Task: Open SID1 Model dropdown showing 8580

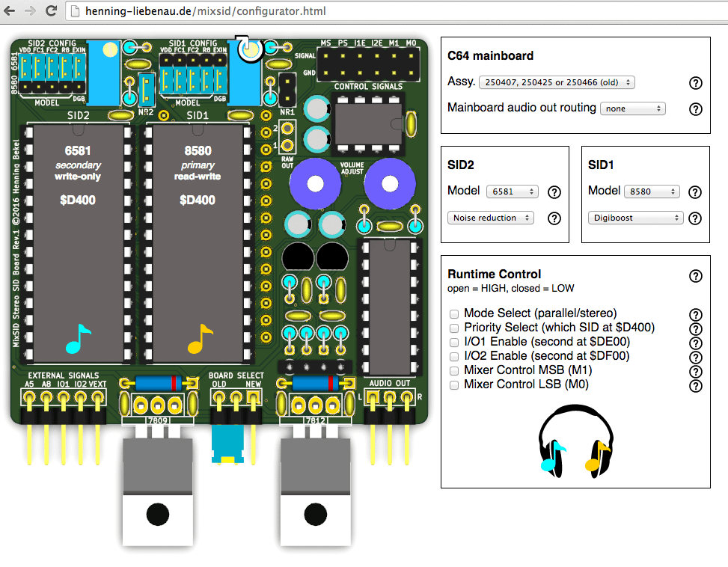Action: click(651, 191)
